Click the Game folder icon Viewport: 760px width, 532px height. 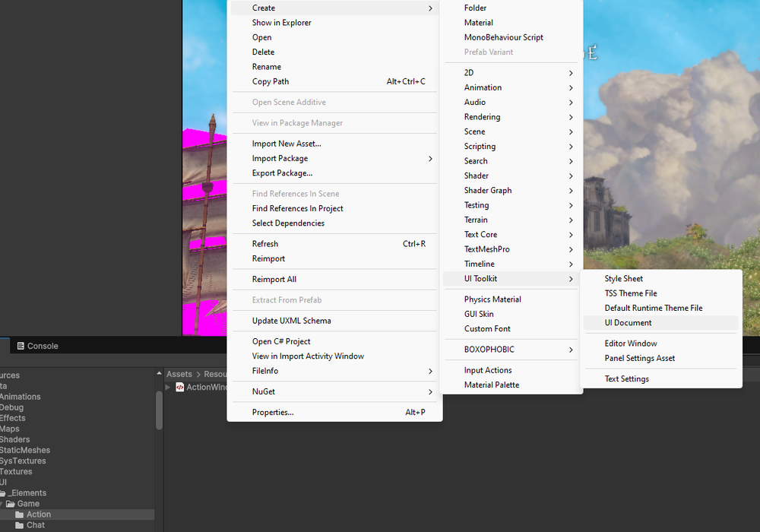(x=11, y=504)
